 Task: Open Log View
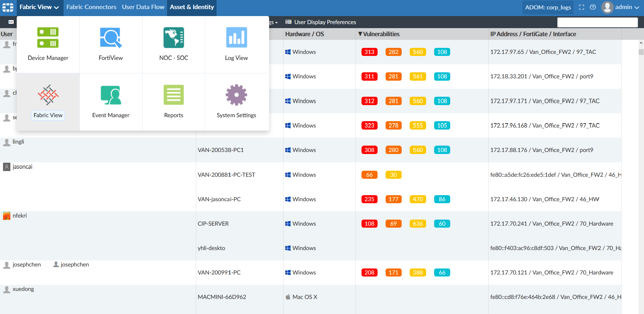click(x=236, y=44)
